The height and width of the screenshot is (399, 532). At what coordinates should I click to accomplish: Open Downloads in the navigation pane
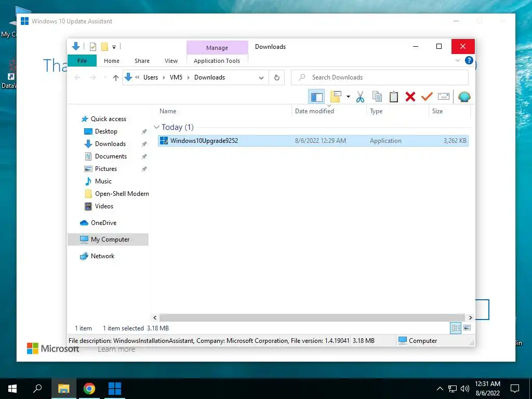(110, 144)
